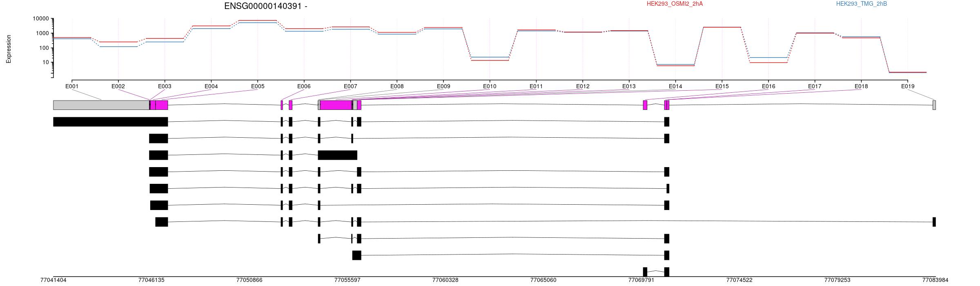Click the E010 blue expression segment

pos(490,57)
